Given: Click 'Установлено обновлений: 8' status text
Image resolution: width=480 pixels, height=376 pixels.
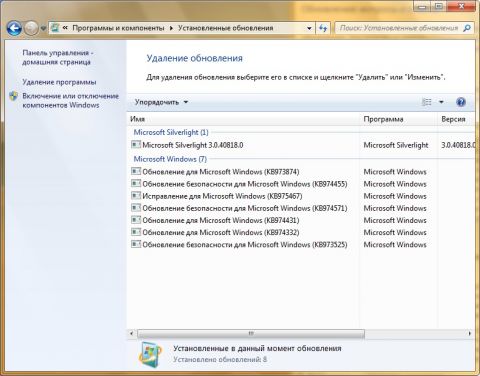Looking at the screenshot, I should pos(220,360).
